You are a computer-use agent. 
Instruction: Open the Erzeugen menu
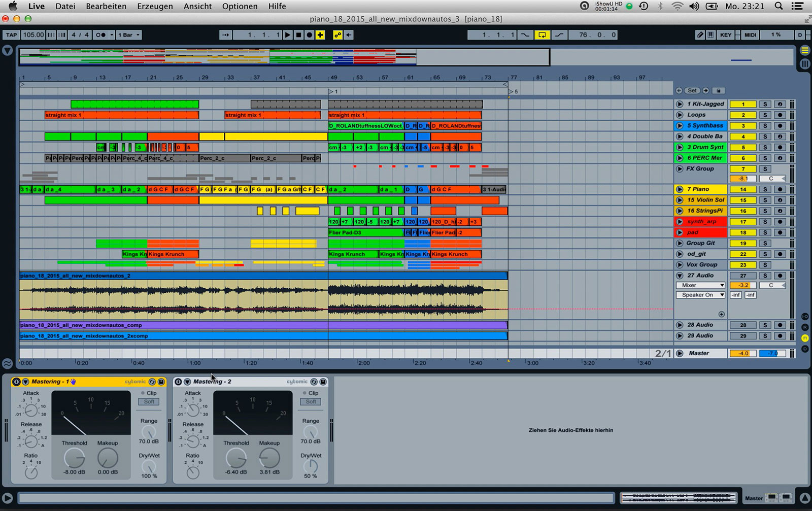click(x=155, y=6)
